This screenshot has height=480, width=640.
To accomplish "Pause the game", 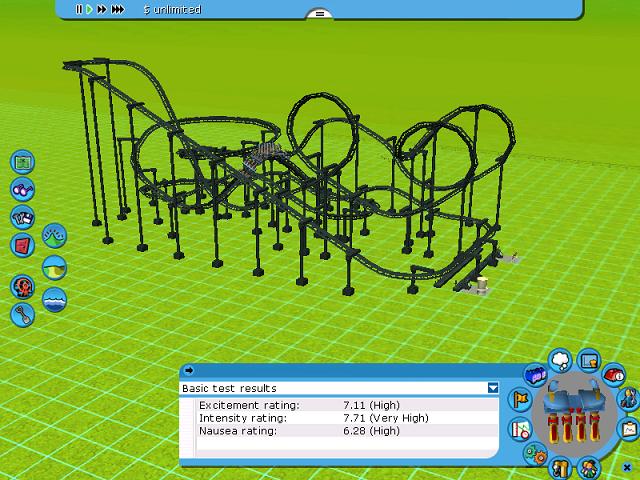I will tap(79, 9).
